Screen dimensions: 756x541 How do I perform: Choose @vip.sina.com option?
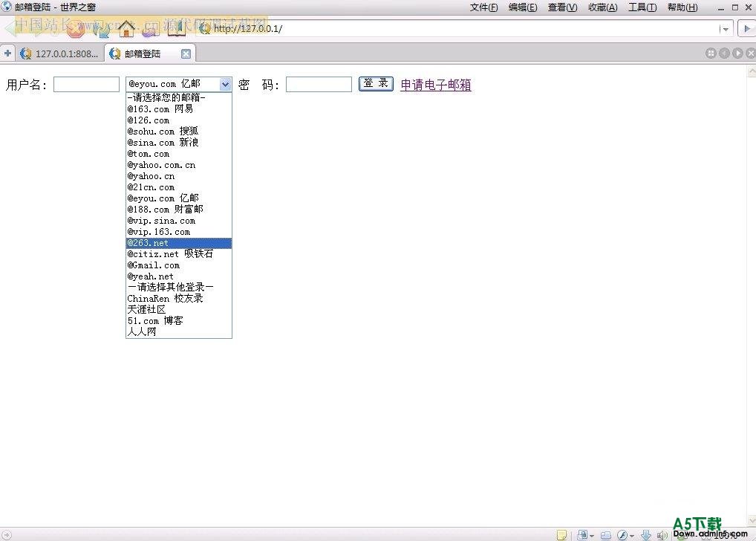click(x=179, y=221)
